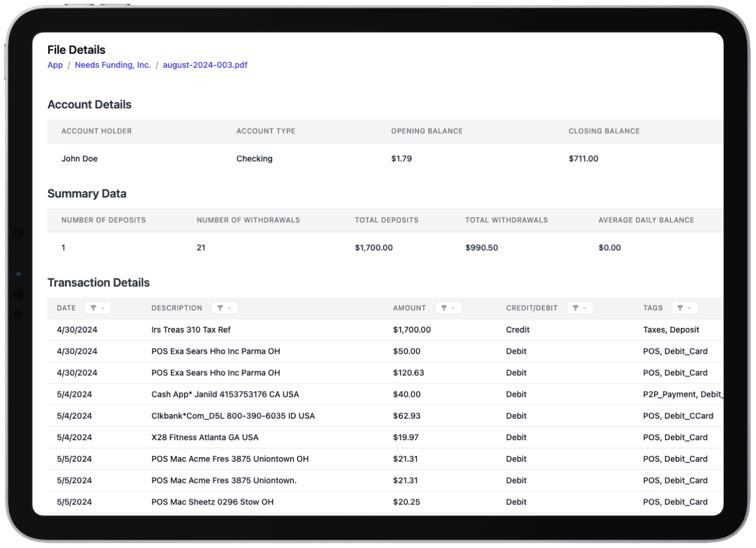This screenshot has height=548, width=756.
Task: Click the $62.93 amount cell
Action: pos(406,416)
